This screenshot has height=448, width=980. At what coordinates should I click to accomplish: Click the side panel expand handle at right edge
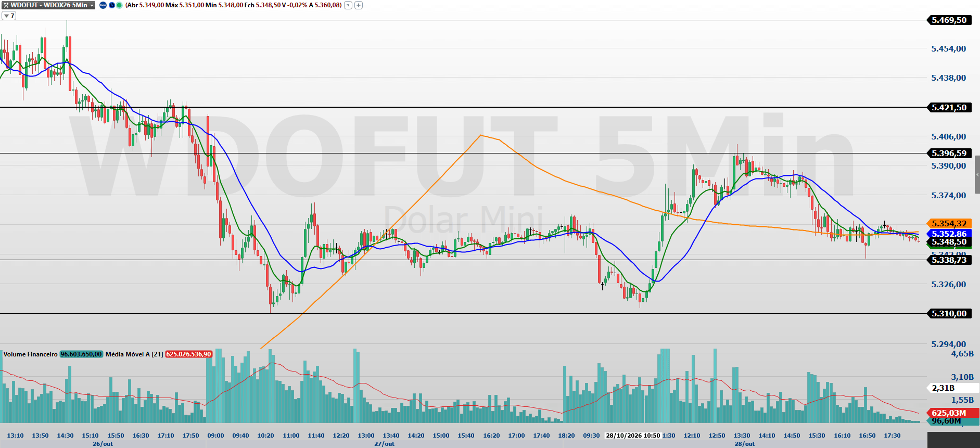coord(977,174)
